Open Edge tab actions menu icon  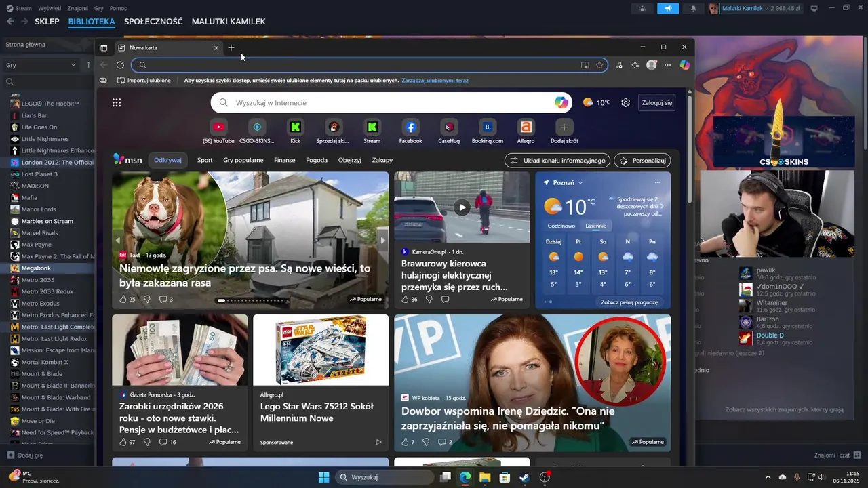(104, 47)
